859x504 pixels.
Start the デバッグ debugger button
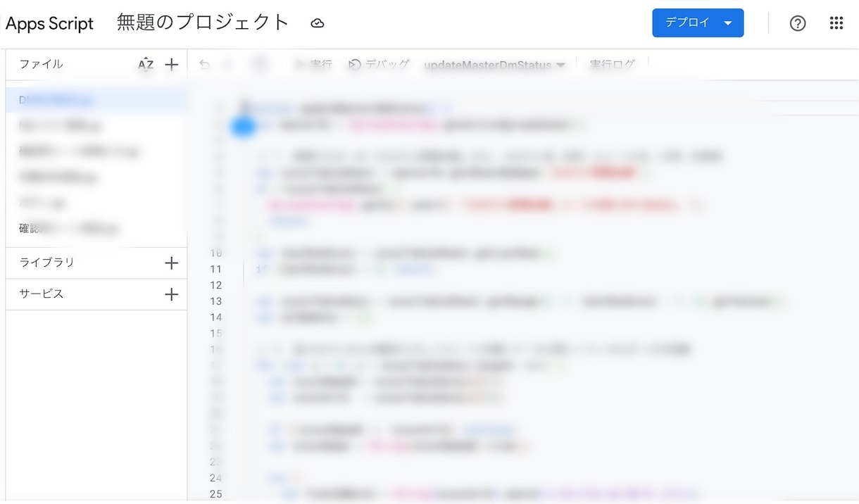click(x=379, y=65)
